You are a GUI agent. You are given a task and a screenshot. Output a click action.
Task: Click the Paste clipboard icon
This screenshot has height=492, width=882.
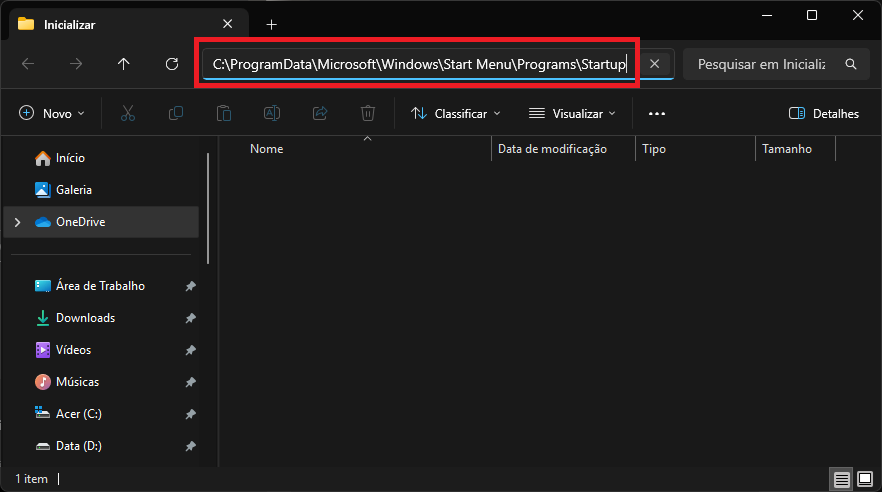tap(224, 114)
